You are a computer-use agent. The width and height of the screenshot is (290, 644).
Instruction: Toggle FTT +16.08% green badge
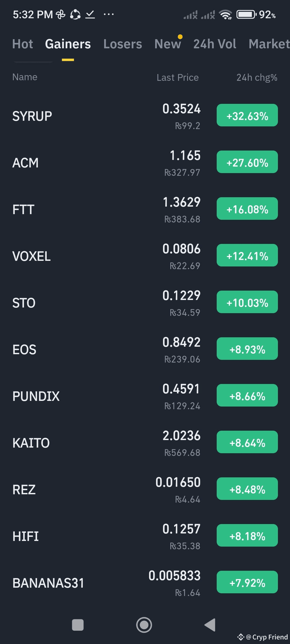(x=247, y=208)
